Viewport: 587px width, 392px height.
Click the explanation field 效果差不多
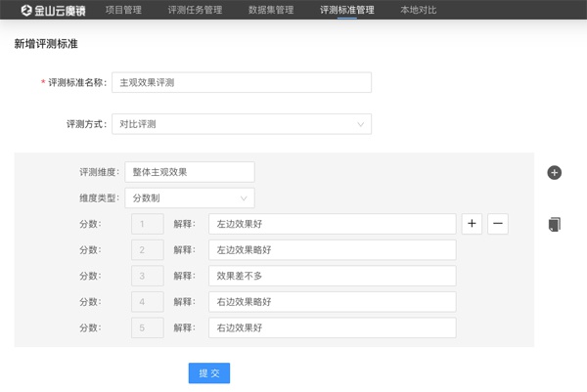pyautogui.click(x=332, y=276)
